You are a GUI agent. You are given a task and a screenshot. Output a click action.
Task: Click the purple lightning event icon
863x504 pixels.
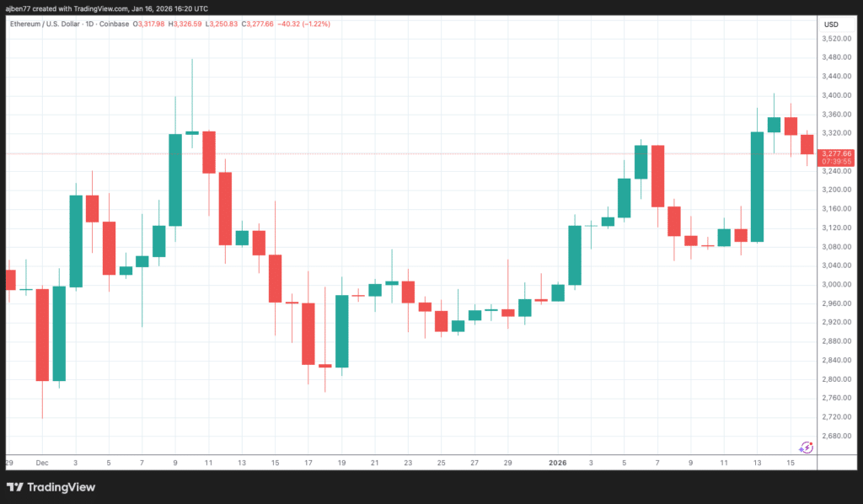[807, 447]
